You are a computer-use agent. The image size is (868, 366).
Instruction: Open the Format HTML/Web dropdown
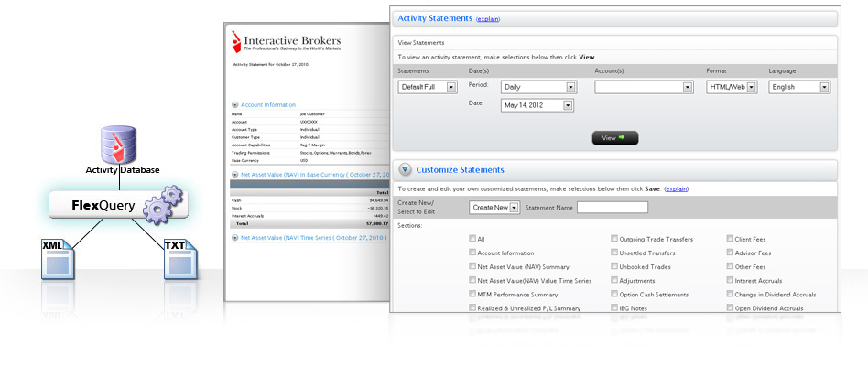[x=732, y=87]
